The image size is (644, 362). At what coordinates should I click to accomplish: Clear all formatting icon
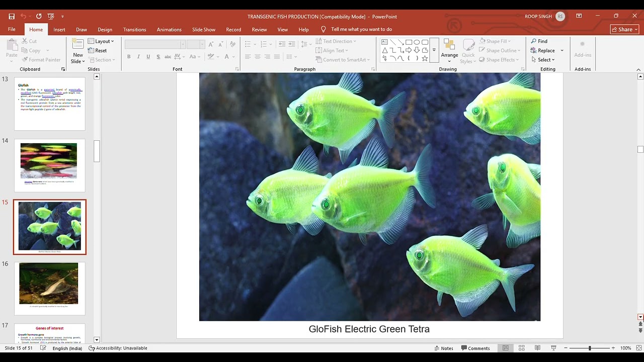pos(232,44)
